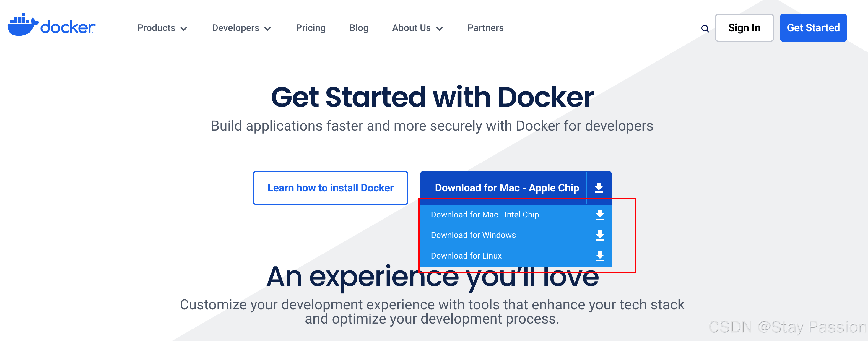Click the blue Get Started button

tap(813, 28)
